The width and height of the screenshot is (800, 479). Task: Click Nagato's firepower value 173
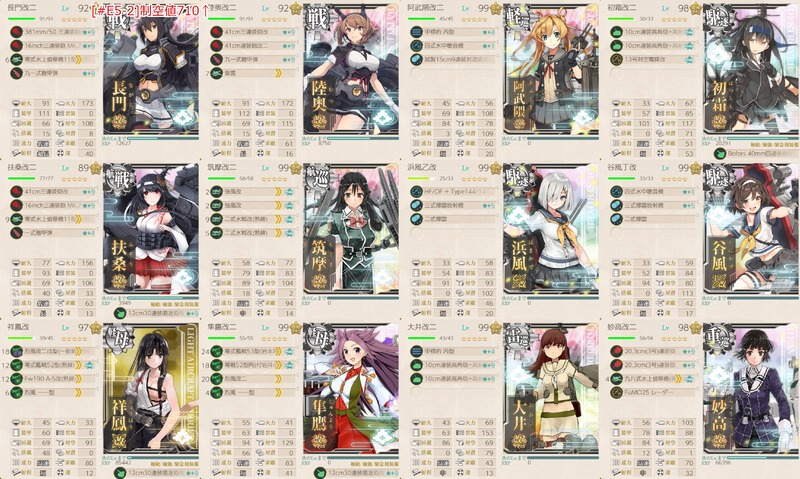[x=87, y=104]
